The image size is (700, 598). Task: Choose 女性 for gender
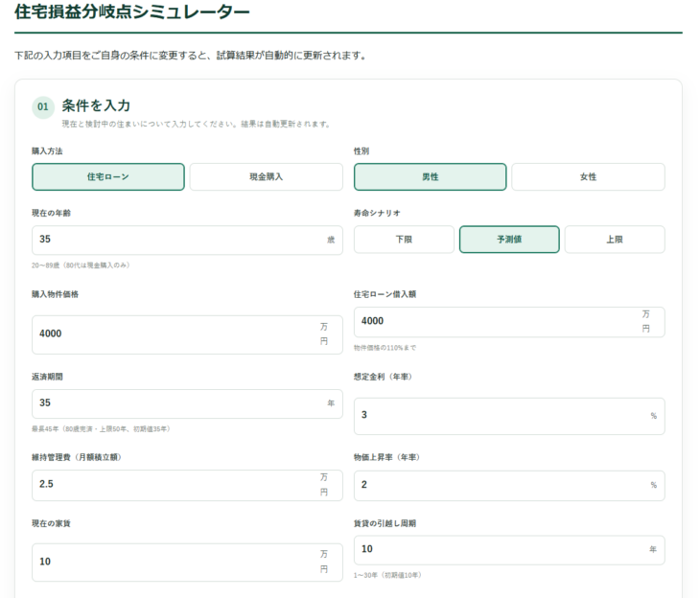point(588,176)
